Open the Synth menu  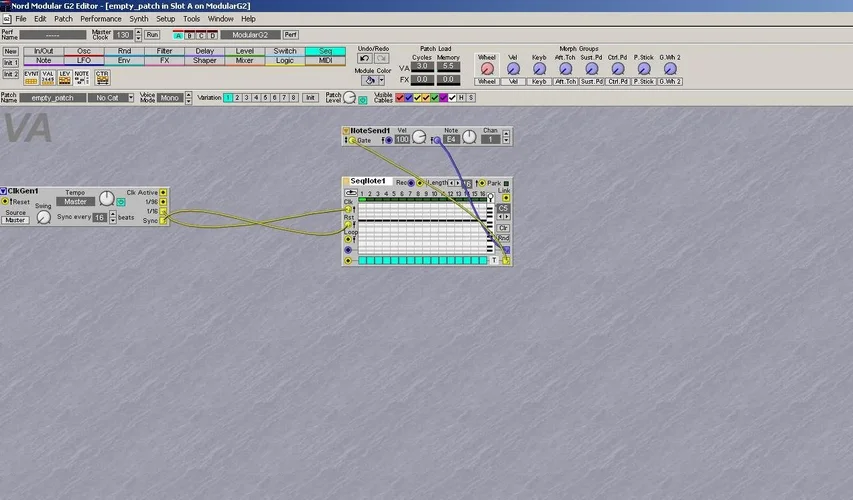click(x=139, y=18)
